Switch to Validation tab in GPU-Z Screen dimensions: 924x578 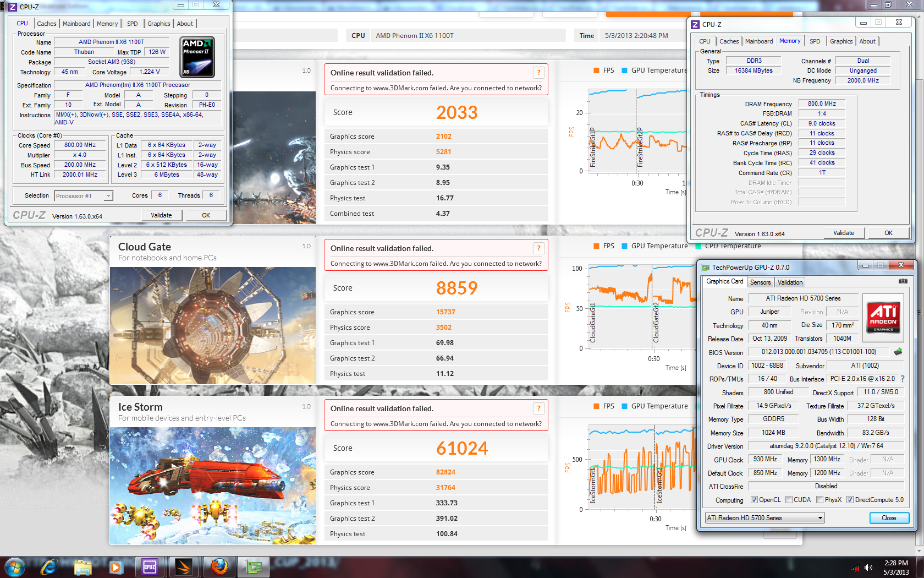click(x=790, y=282)
